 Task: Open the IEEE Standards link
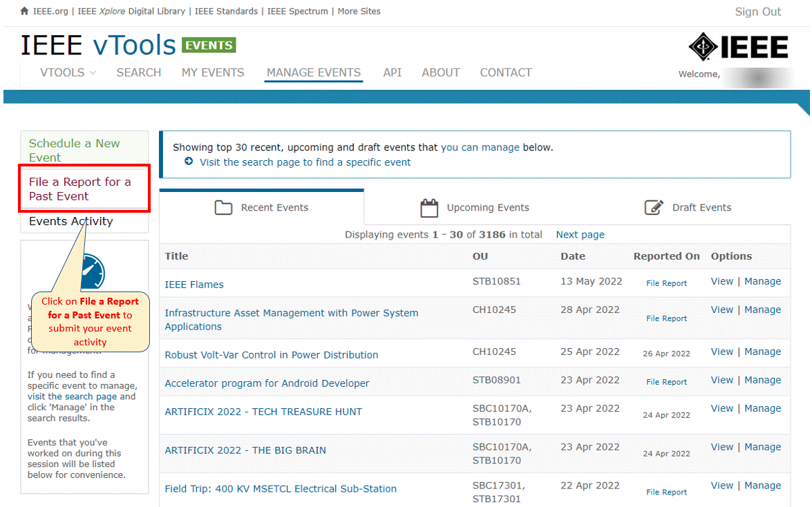(226, 11)
